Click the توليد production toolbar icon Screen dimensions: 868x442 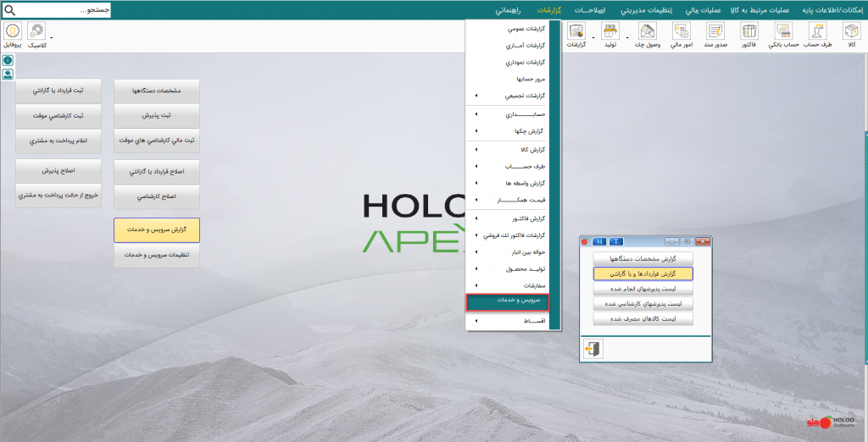click(x=610, y=31)
